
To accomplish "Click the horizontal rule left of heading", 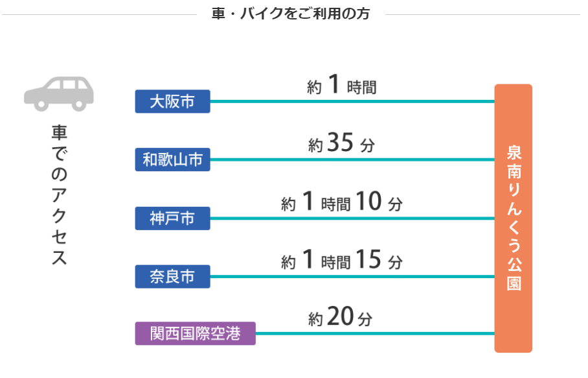I will [99, 15].
